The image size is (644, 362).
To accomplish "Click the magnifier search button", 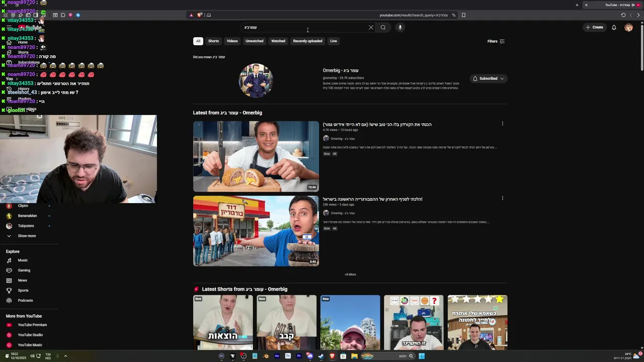I will (x=383, y=28).
